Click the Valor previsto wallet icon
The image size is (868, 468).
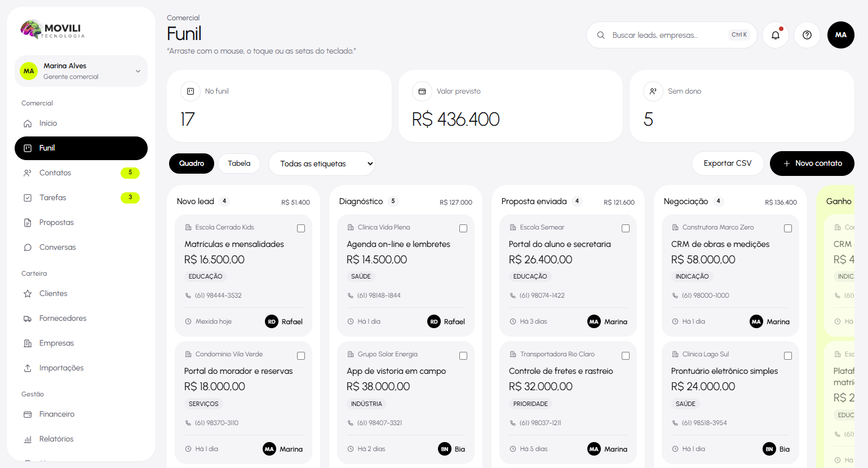422,91
